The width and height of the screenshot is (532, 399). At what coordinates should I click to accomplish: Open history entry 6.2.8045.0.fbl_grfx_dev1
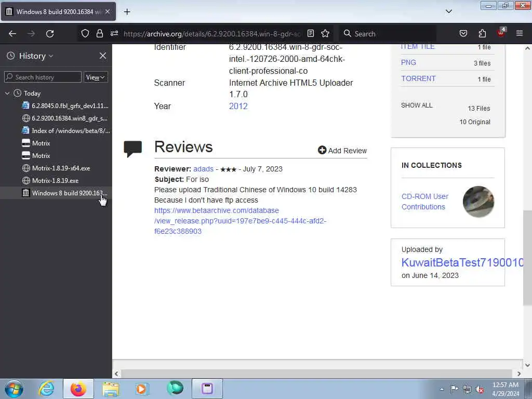point(65,105)
